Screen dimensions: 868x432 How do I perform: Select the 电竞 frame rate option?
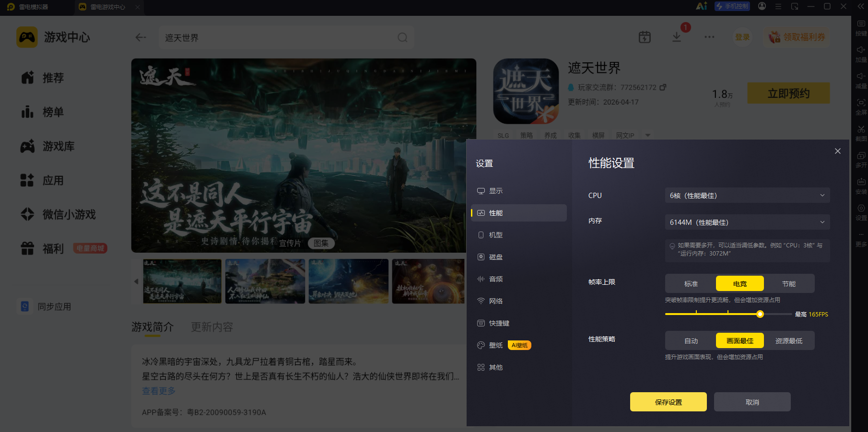(x=740, y=284)
